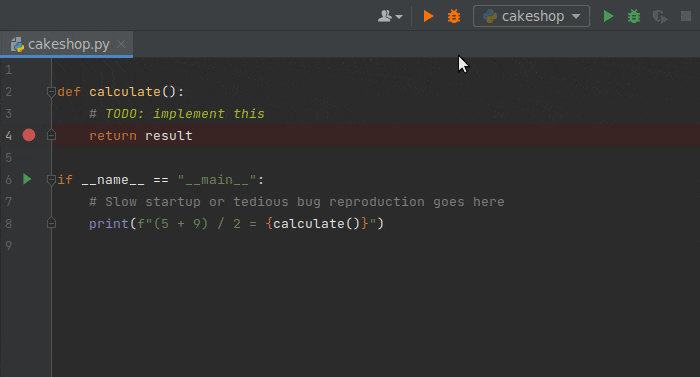Close the cakeshop.py tab
Screen dimensions: 700x377
(121, 44)
